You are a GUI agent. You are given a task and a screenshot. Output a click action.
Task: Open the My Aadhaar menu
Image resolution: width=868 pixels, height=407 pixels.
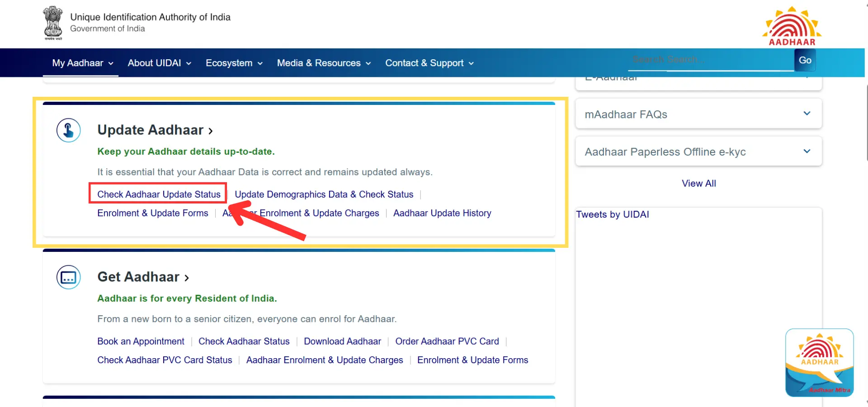coord(83,63)
